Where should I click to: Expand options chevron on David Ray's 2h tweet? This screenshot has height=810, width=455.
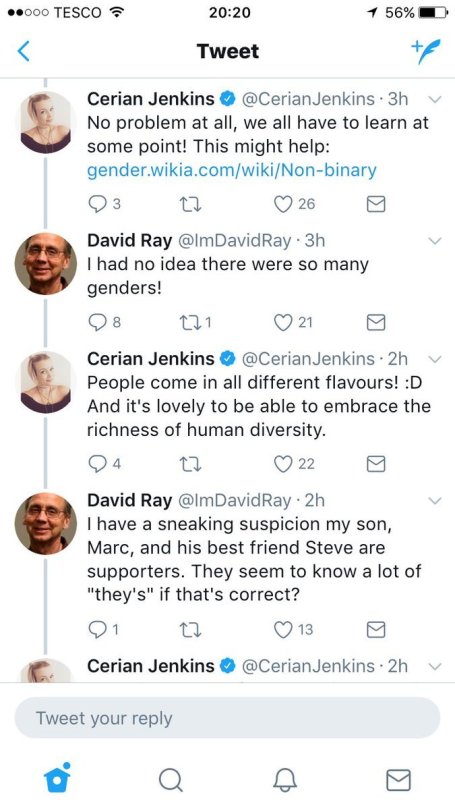click(435, 501)
